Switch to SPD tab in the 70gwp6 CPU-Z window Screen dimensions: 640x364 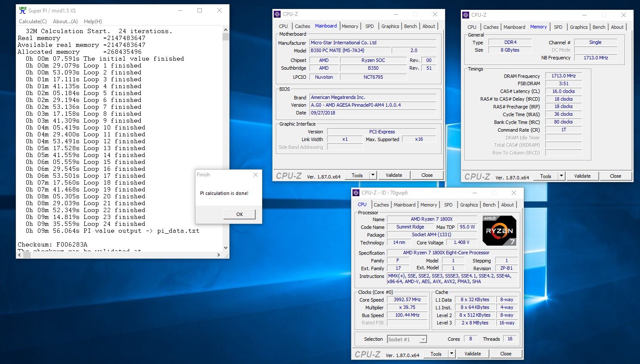click(448, 205)
